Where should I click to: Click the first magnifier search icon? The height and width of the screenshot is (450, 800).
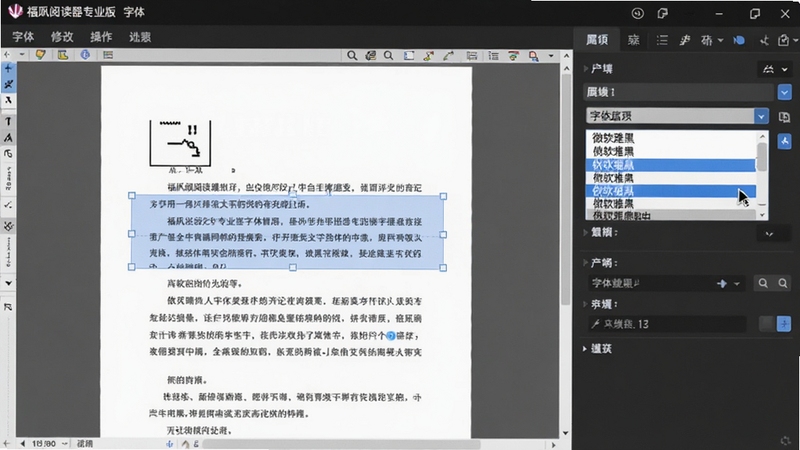(x=352, y=55)
